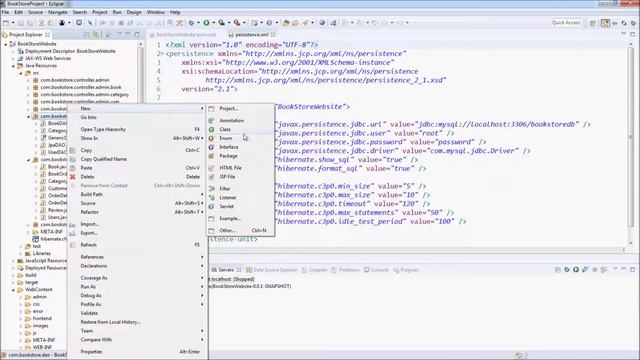Image resolution: width=640 pixels, height=360 pixels.
Task: Toggle Link with Editor in Project Explorer
Action: pyautogui.click(x=96, y=35)
